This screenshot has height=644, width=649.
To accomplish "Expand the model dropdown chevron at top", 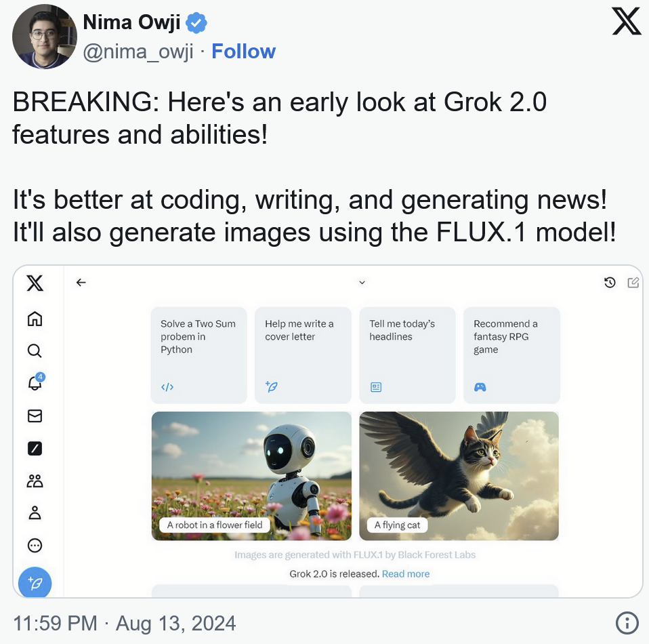I will [x=362, y=283].
